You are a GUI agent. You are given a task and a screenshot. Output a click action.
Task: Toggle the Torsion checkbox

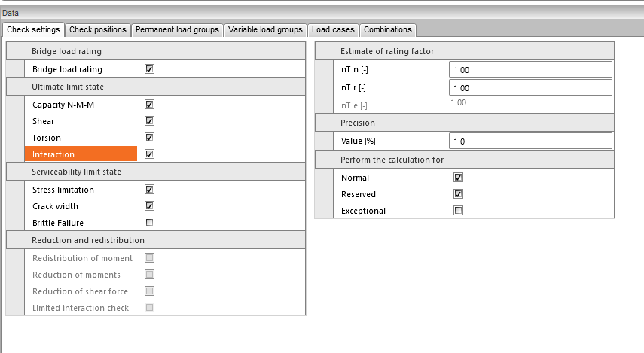[149, 138]
